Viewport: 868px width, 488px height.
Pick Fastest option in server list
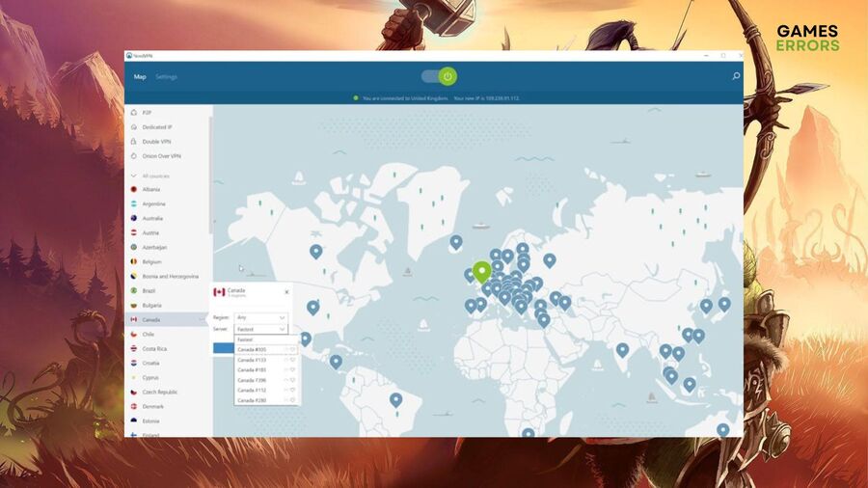(x=266, y=339)
